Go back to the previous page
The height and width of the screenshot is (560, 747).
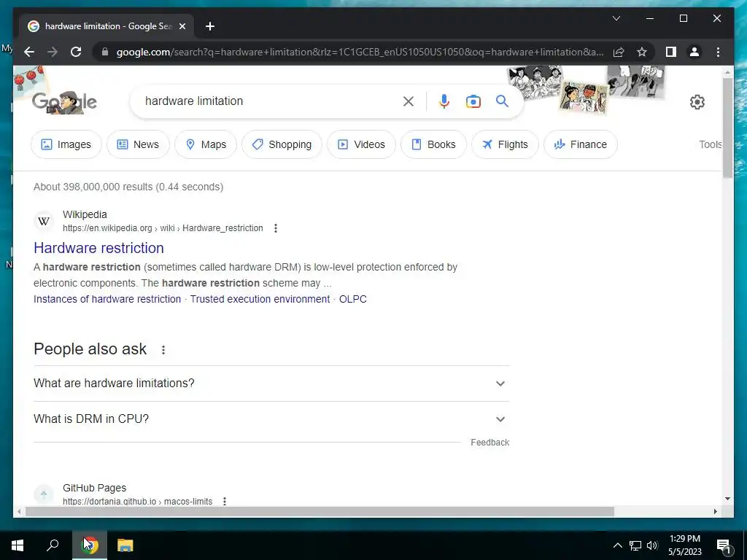(29, 52)
